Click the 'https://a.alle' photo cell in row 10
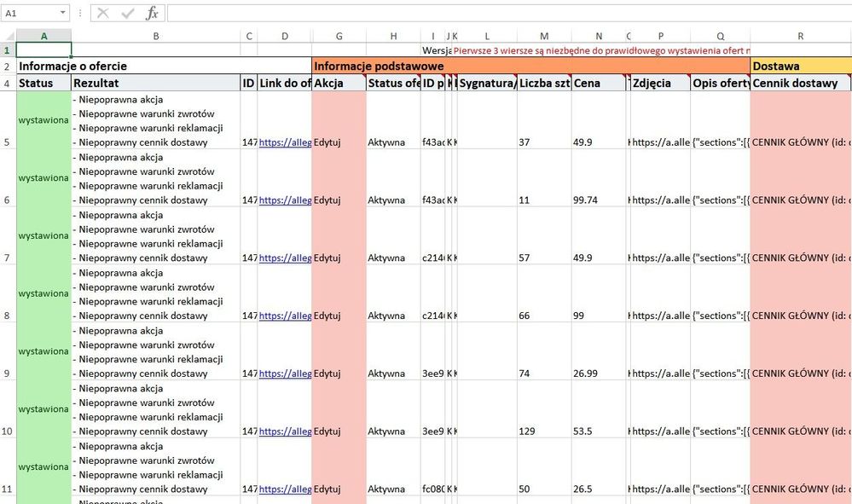 point(661,409)
